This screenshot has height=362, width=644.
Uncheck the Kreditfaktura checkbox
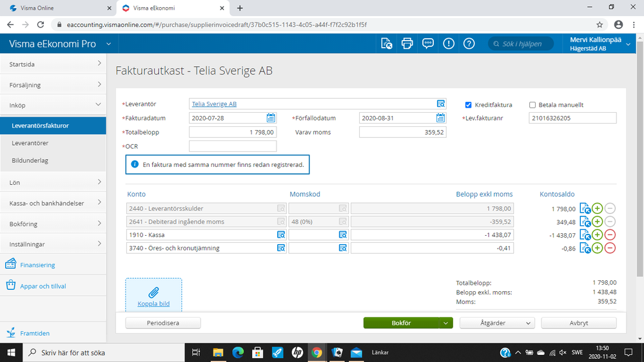pyautogui.click(x=468, y=105)
